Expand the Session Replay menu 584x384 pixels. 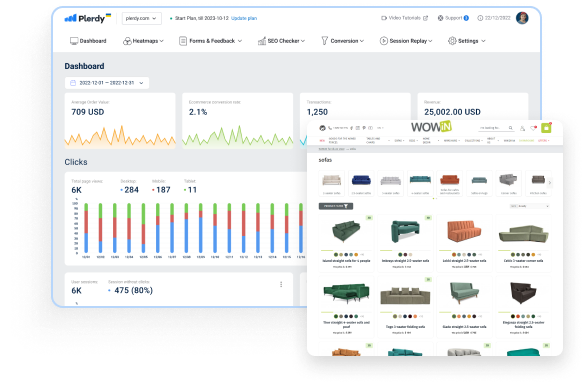click(x=406, y=41)
